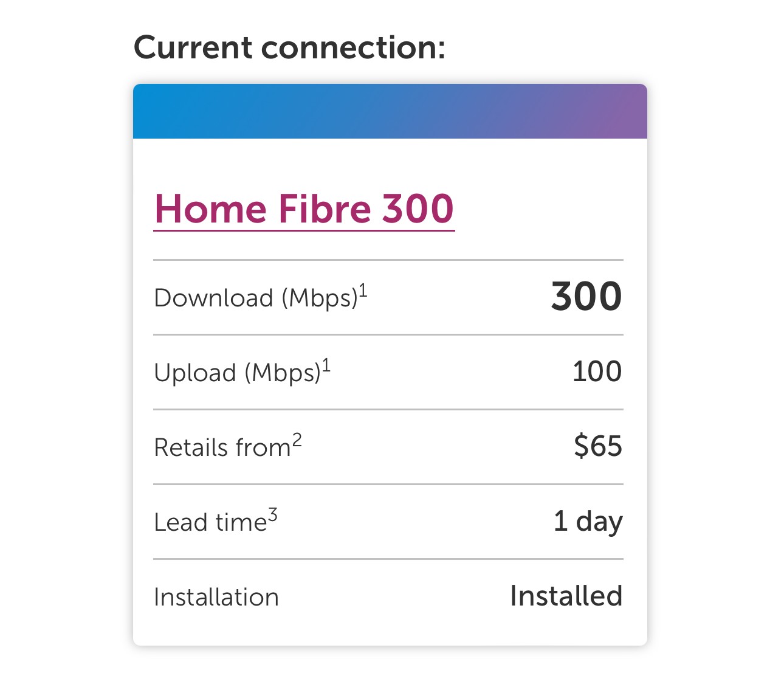This screenshot has width=784, height=673.
Task: Open footnote 1 beside Upload (Mbps)
Action: point(326,365)
